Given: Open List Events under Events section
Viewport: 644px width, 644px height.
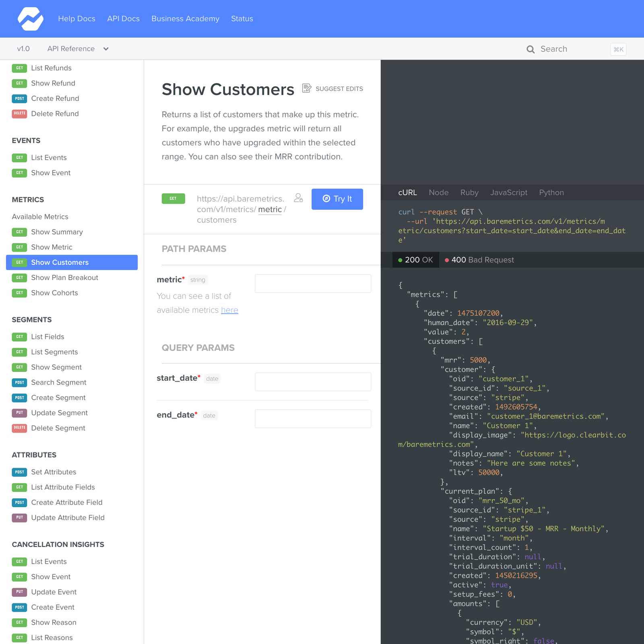Looking at the screenshot, I should coord(49,157).
